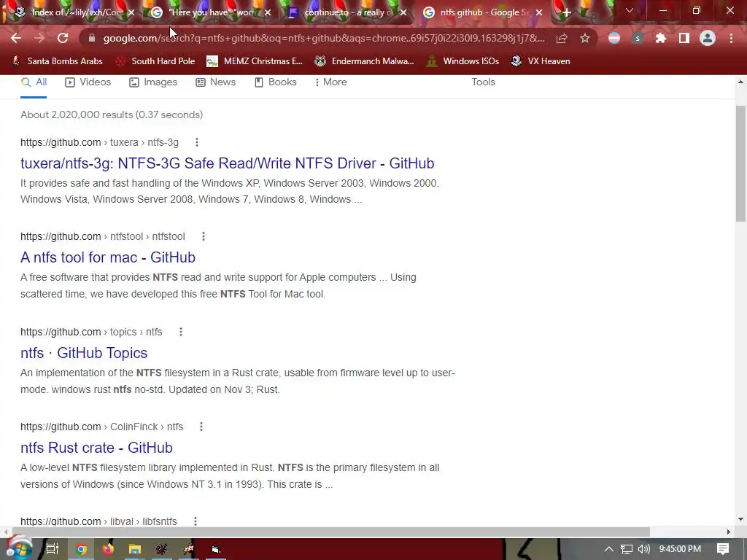Switch to 'News' search results

point(216,82)
